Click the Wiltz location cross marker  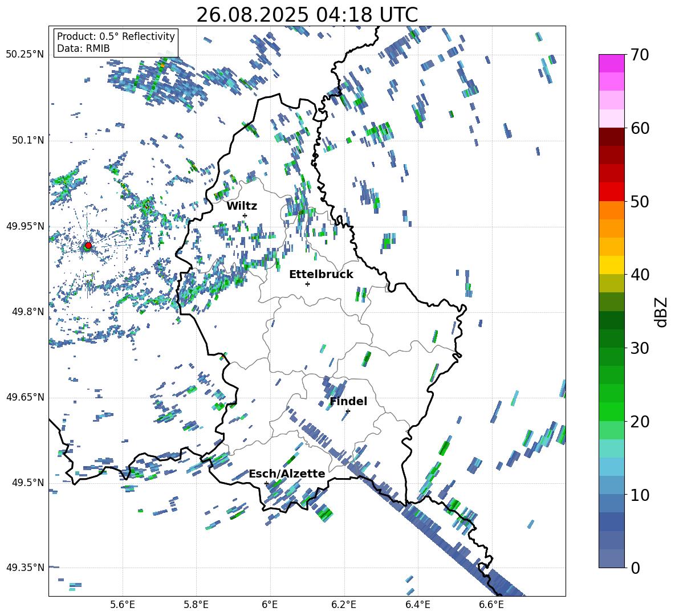point(245,215)
